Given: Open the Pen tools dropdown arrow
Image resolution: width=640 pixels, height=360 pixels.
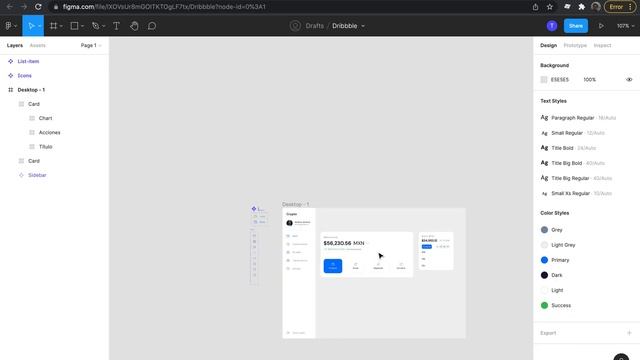Looking at the screenshot, I should pyautogui.click(x=103, y=26).
